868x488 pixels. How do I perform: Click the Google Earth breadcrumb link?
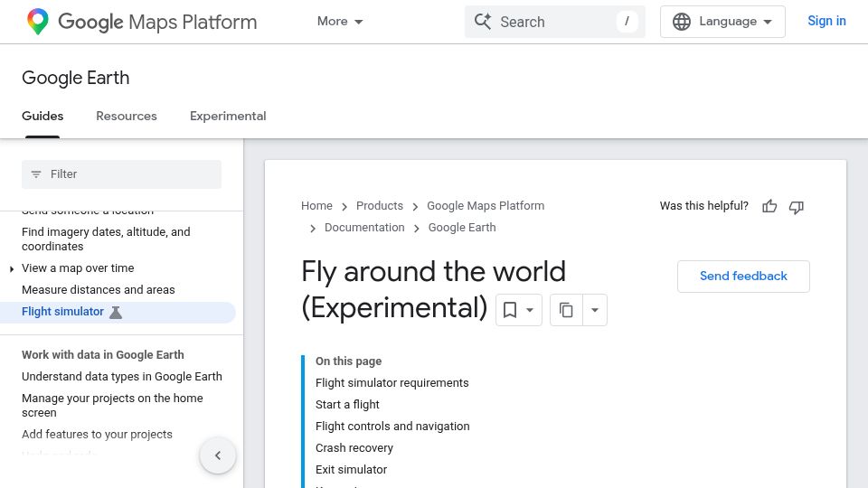pyautogui.click(x=462, y=228)
